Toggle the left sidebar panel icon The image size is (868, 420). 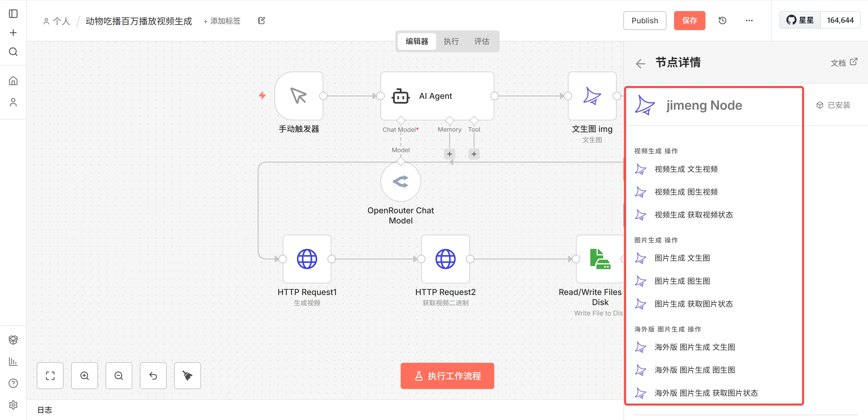click(x=13, y=14)
